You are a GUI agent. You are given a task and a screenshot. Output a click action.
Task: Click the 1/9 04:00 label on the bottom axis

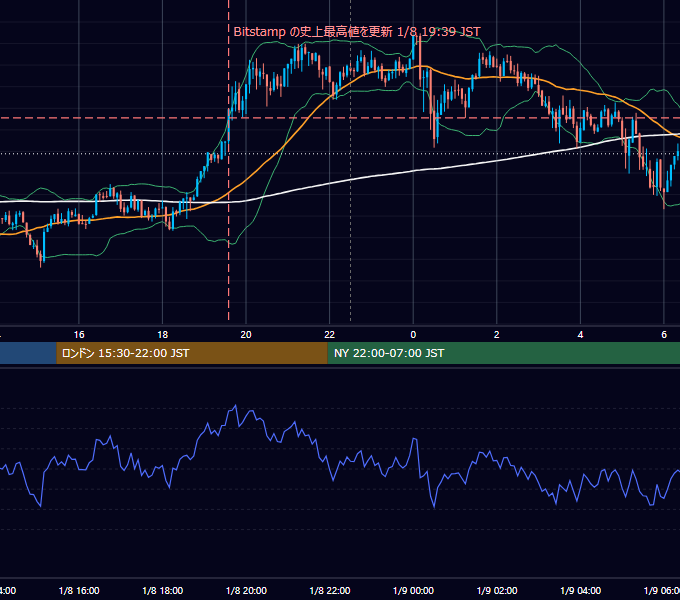(581, 591)
